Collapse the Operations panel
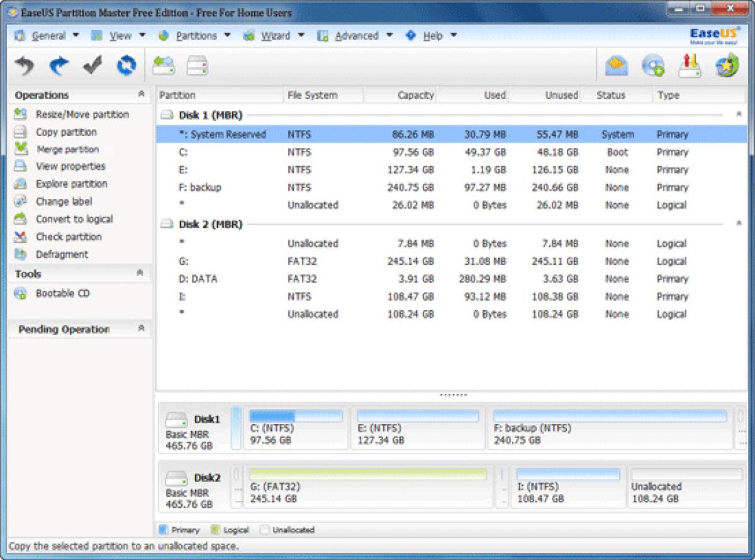 [142, 94]
